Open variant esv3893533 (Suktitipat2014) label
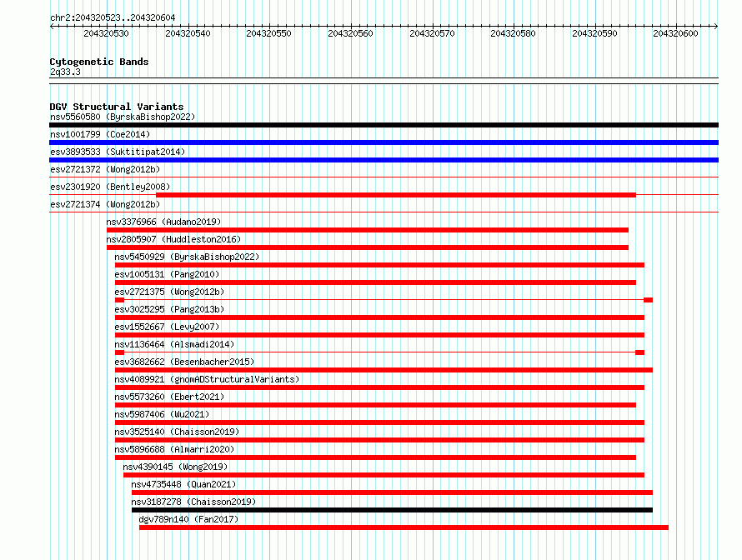Screen dimensions: 742x560 (118, 152)
